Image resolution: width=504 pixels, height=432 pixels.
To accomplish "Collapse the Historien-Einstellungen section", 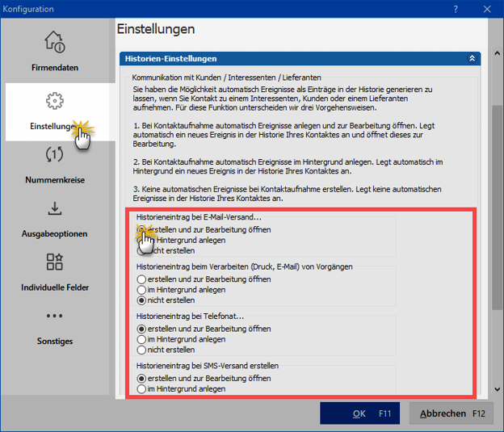I will pyautogui.click(x=472, y=59).
